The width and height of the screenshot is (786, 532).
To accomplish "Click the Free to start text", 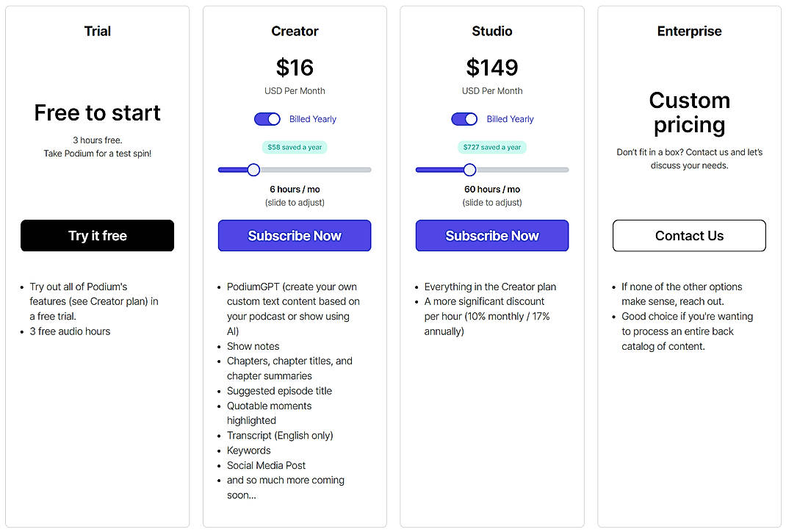I will pyautogui.click(x=97, y=112).
